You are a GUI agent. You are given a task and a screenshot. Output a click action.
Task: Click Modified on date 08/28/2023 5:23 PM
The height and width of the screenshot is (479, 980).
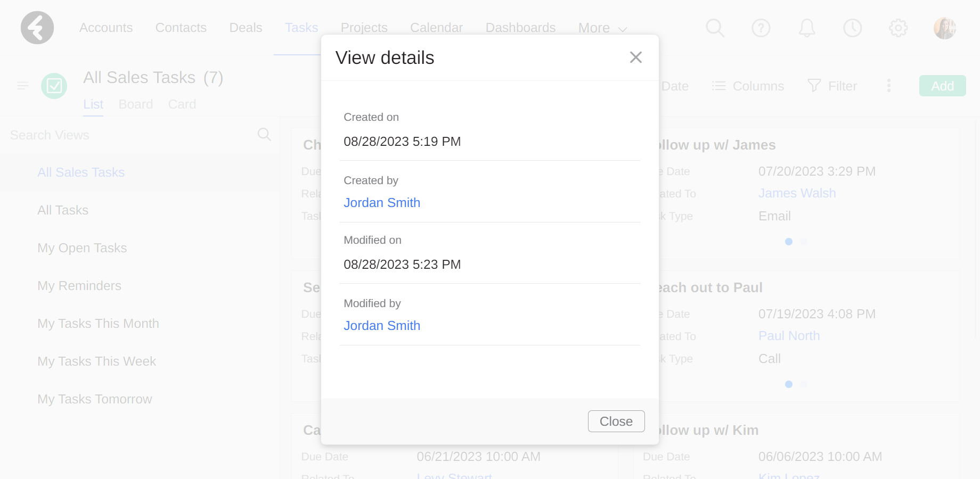pos(402,265)
